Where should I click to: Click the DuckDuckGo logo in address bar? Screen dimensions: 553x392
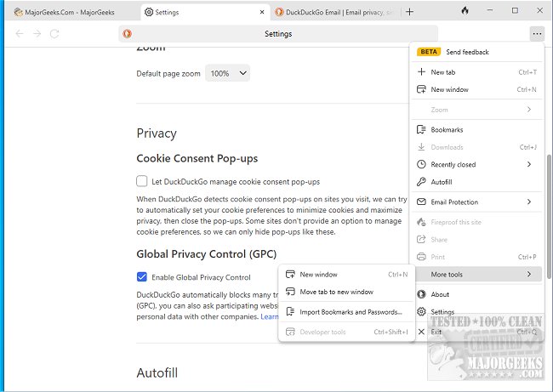[x=128, y=34]
